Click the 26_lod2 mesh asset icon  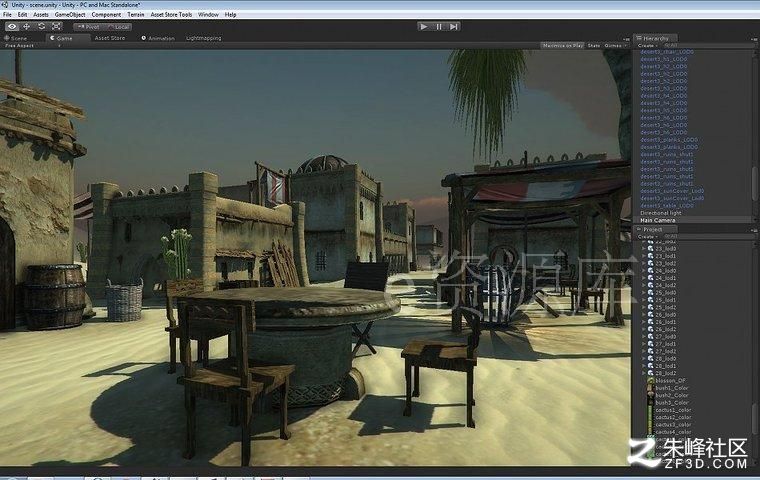650,329
